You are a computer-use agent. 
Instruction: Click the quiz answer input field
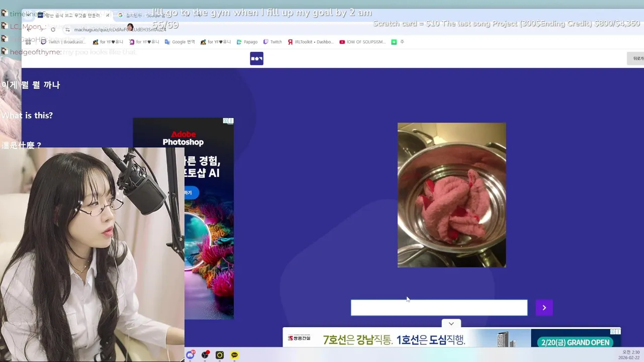[x=439, y=308]
